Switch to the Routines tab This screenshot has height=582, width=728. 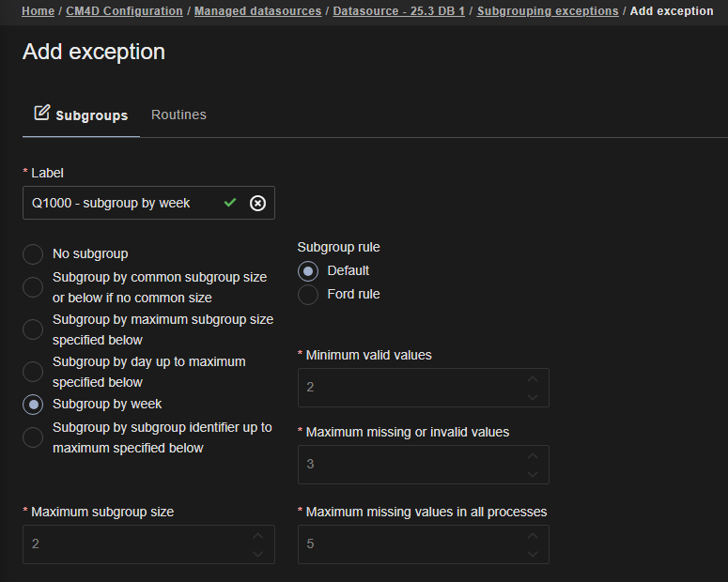[178, 115]
